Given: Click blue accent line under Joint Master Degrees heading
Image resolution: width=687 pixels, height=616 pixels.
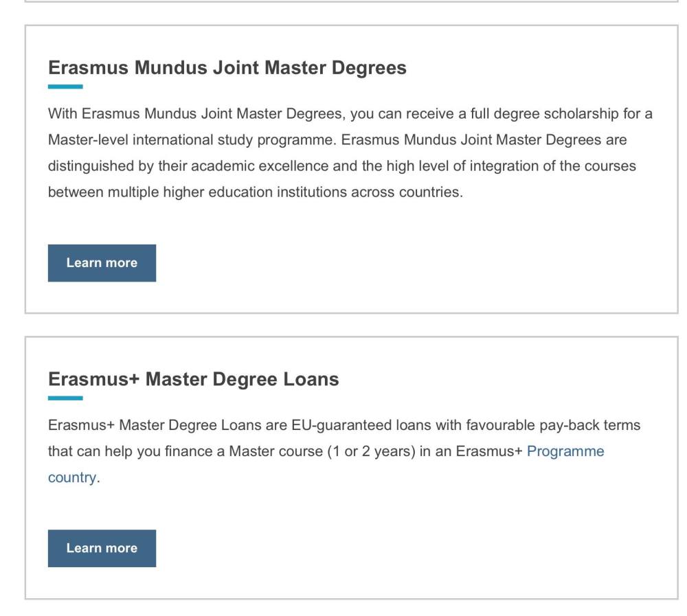Looking at the screenshot, I should tap(65, 87).
